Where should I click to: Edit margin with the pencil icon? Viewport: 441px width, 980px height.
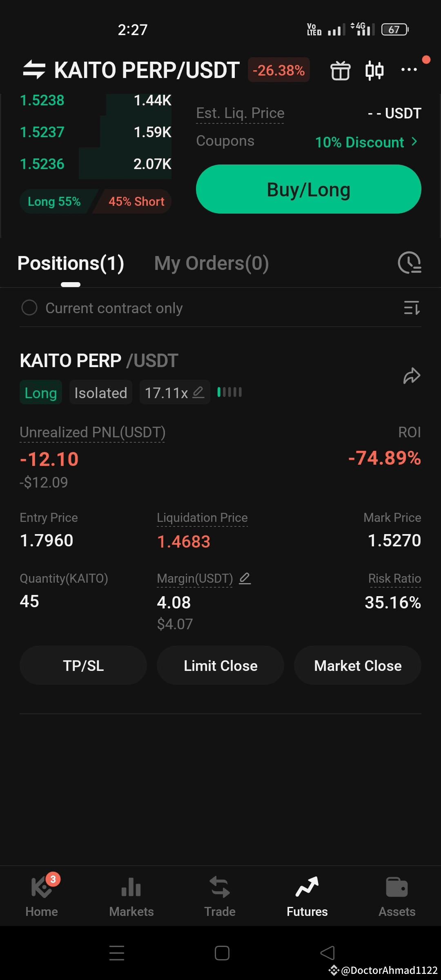[245, 578]
